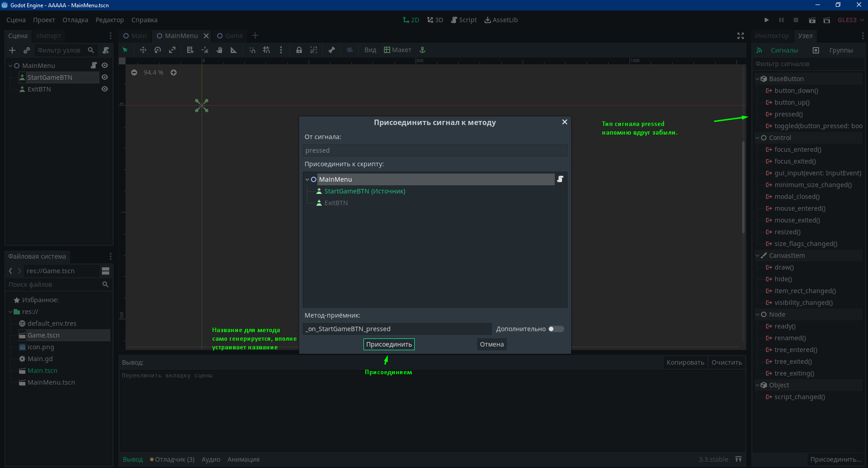The image size is (868, 468).
Task: Select the Move Mode tool
Action: coord(143,50)
